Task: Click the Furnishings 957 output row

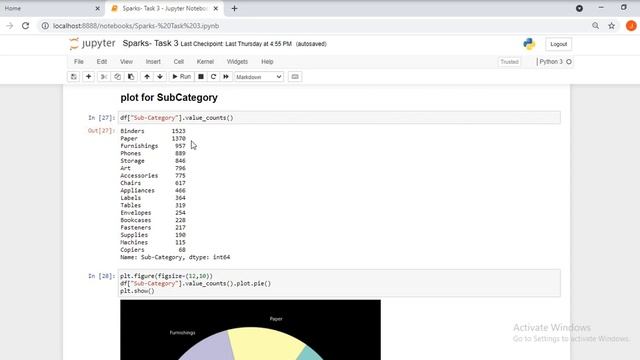Action: 153,146
